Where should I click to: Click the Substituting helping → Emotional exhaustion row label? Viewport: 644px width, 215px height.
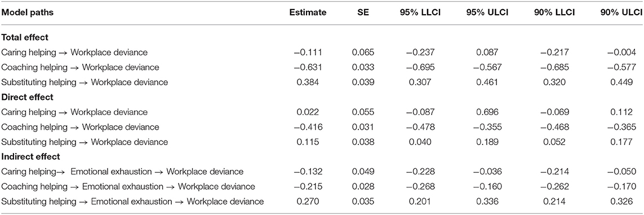(132, 201)
